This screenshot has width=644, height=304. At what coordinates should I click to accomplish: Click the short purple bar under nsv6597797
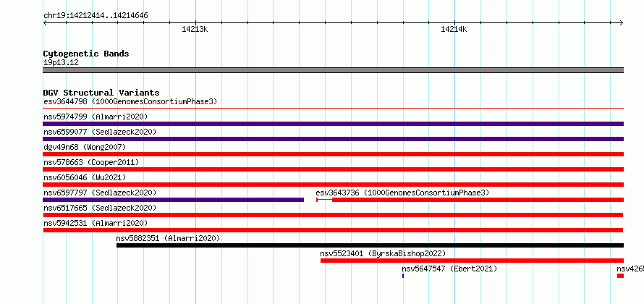(x=174, y=200)
